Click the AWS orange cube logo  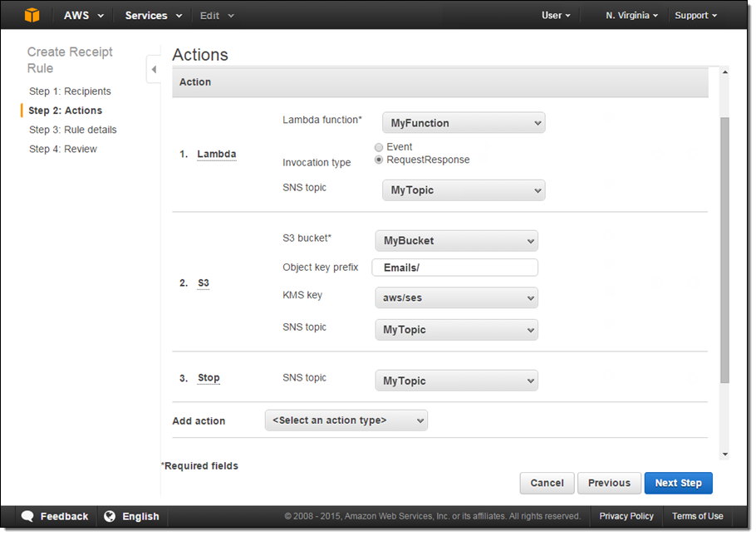(x=32, y=15)
